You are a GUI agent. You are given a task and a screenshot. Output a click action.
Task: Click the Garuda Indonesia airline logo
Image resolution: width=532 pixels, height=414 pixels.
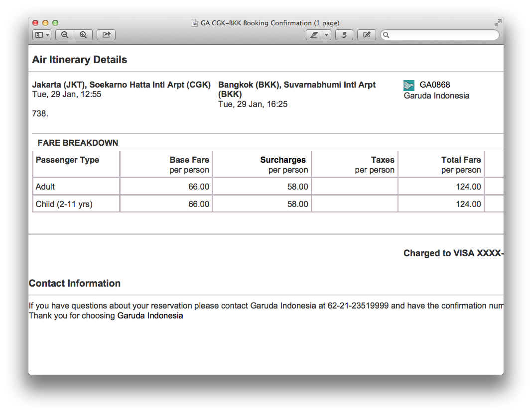409,86
